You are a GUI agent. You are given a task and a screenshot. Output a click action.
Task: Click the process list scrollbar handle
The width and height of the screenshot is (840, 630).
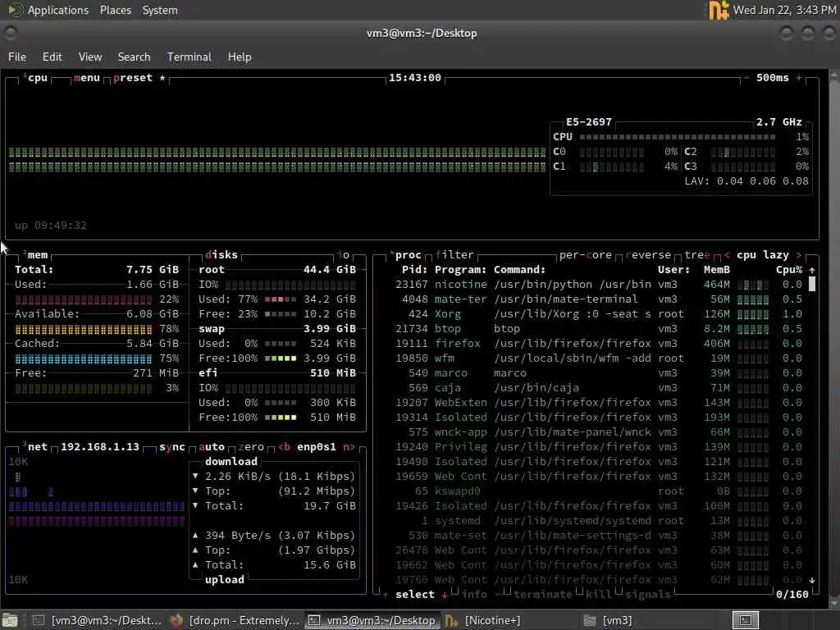pos(812,284)
